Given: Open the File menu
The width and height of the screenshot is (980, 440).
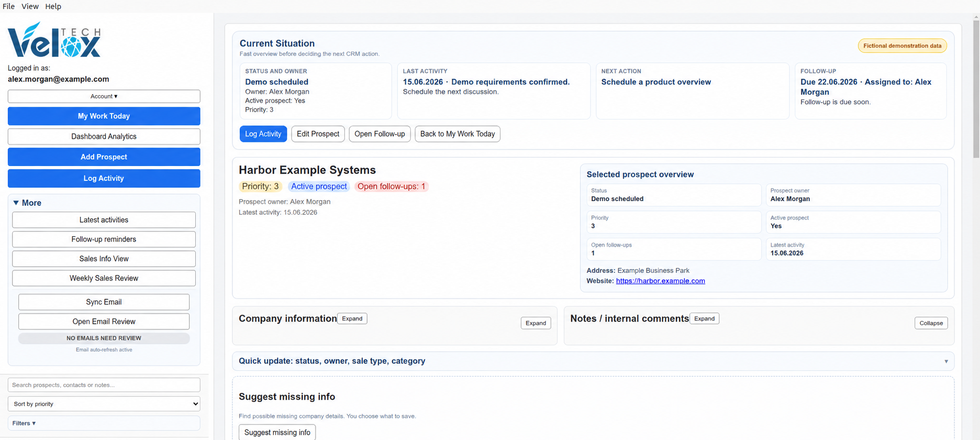Looking at the screenshot, I should click(x=9, y=6).
